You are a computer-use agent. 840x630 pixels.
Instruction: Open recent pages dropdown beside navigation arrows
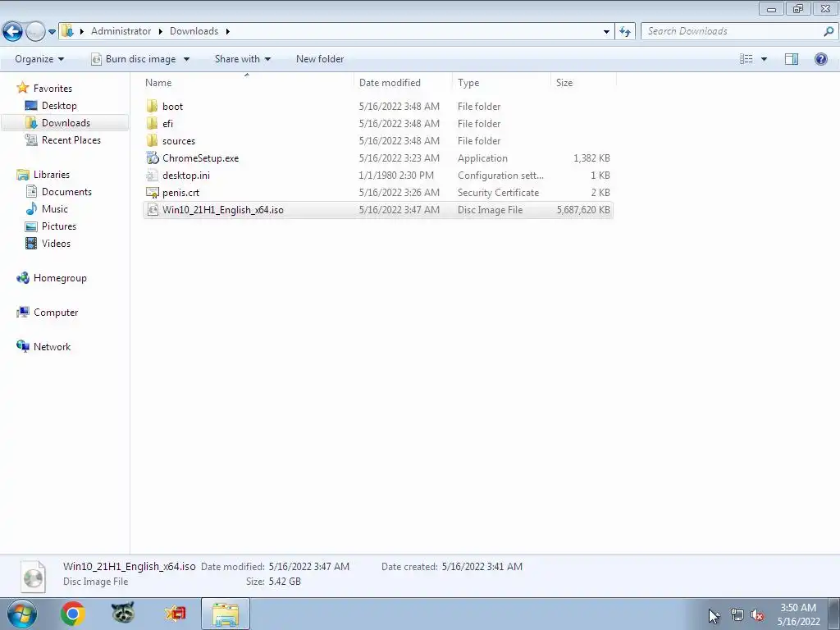(52, 32)
